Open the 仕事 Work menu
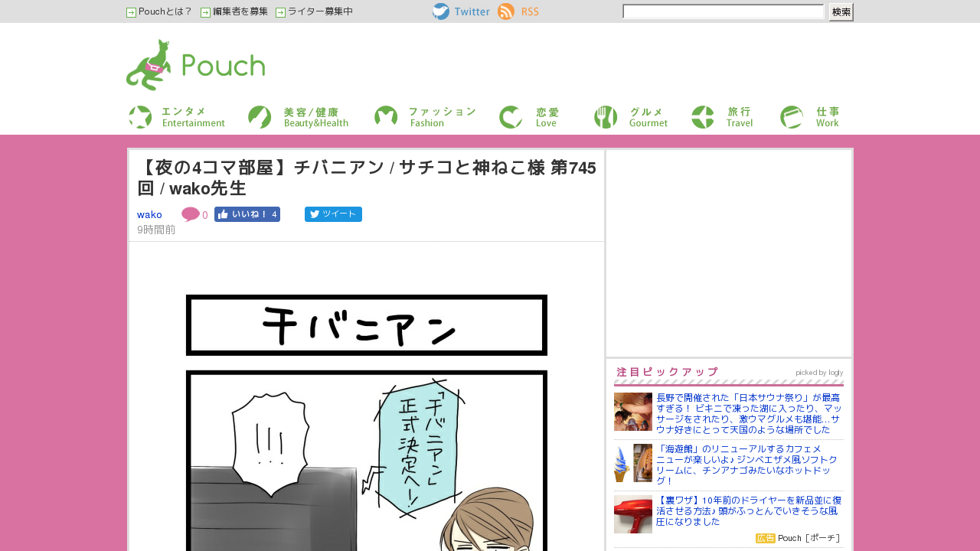This screenshot has width=980, height=551. click(x=811, y=117)
